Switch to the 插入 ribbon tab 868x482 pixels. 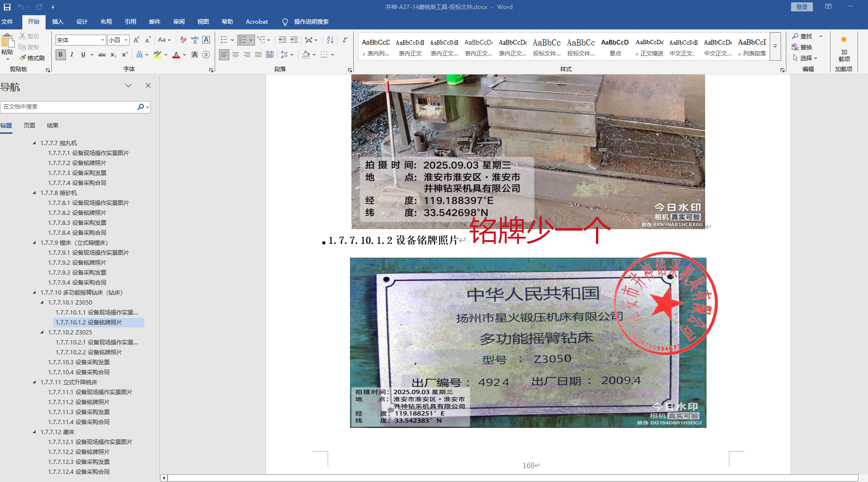[x=57, y=22]
